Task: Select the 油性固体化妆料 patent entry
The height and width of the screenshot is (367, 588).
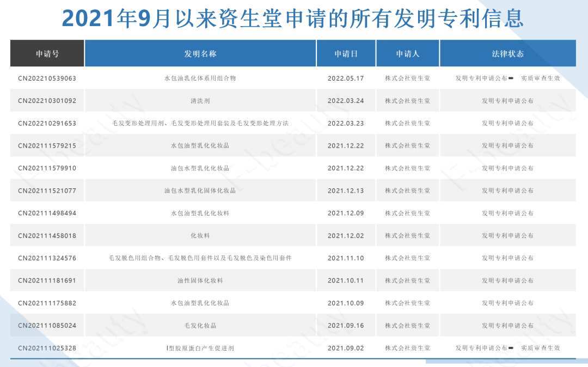Action: point(200,281)
